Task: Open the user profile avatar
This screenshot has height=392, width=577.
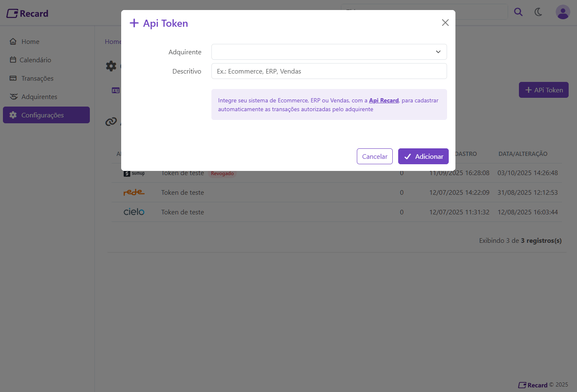Action: pyautogui.click(x=562, y=12)
